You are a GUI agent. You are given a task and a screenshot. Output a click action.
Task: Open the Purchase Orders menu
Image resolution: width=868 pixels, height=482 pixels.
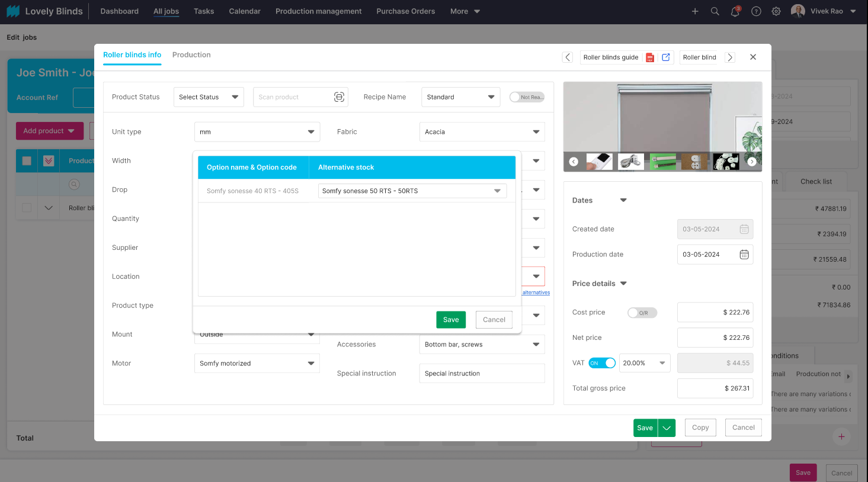pos(405,11)
